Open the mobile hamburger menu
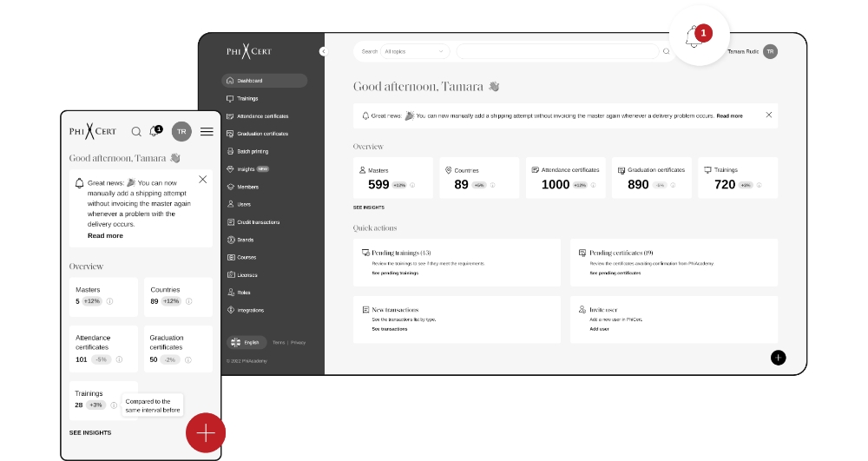This screenshot has width=868, height=461. [x=207, y=132]
